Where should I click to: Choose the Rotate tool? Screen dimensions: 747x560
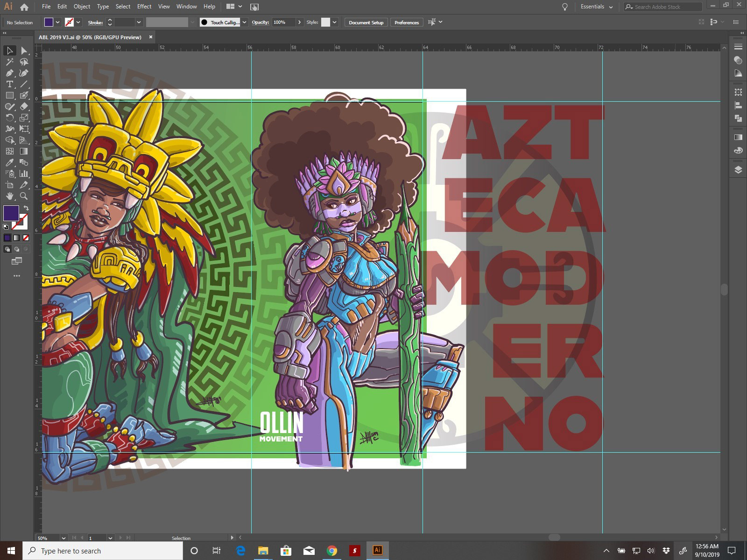(x=9, y=118)
